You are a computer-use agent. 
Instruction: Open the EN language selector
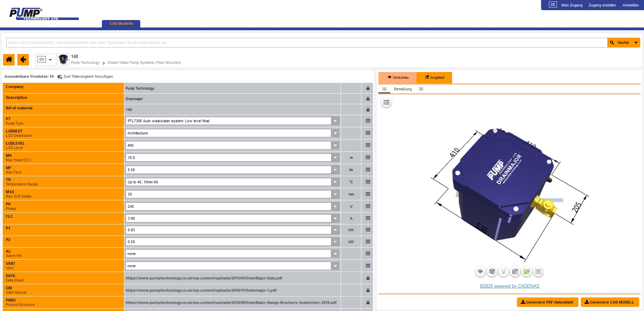coord(45,59)
